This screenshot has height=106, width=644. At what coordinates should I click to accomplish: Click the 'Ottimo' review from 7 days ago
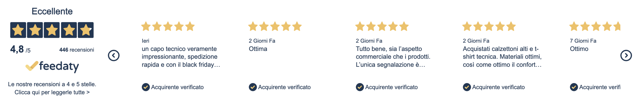coord(579,49)
